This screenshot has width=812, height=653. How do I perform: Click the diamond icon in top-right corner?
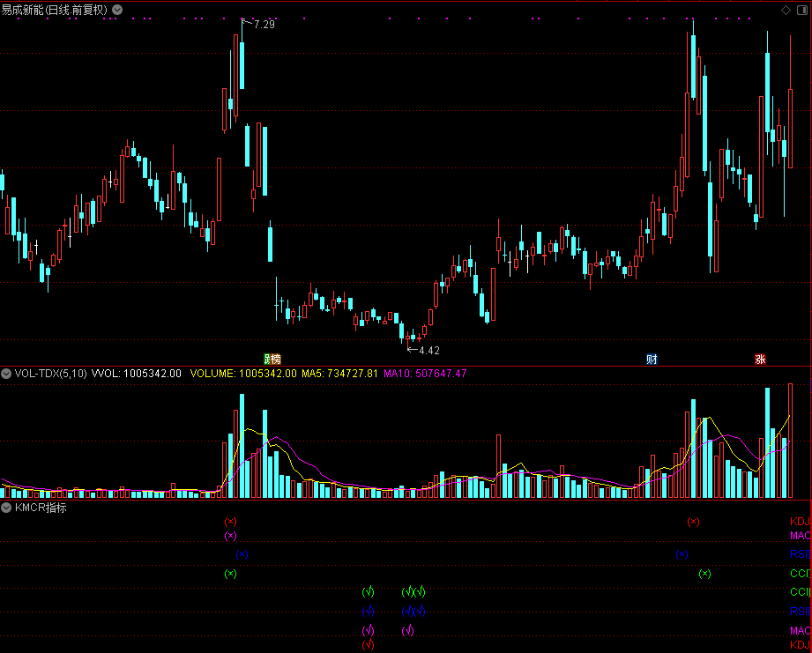pos(786,10)
